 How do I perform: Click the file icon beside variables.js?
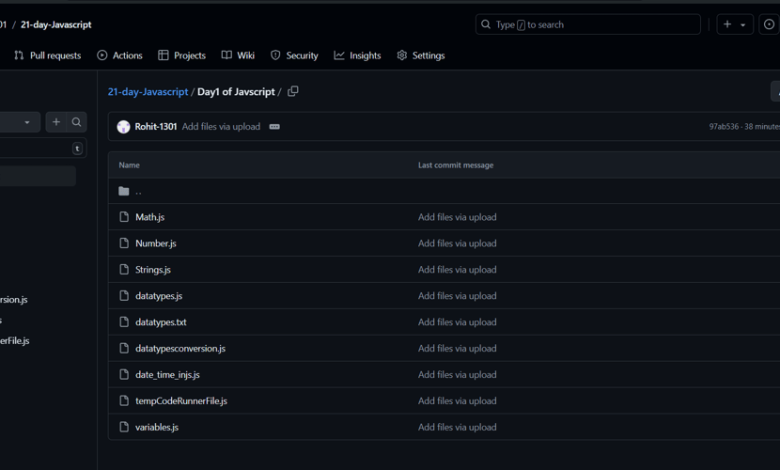(x=124, y=427)
